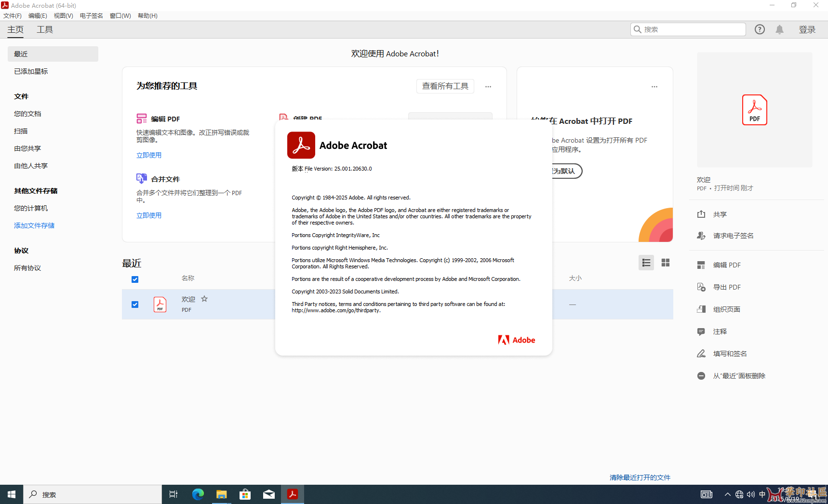Uncheck the 欢迎 file row checkbox
The width and height of the screenshot is (828, 504).
tap(135, 305)
